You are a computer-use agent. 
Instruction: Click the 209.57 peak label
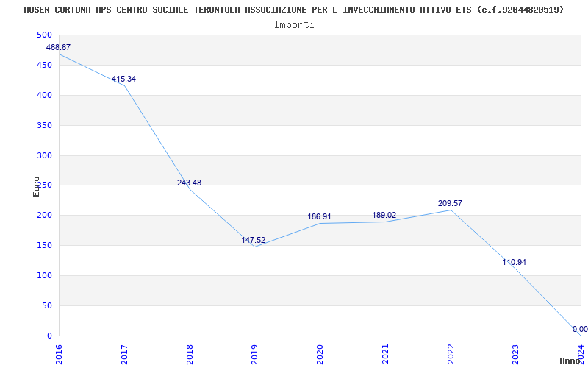(450, 204)
